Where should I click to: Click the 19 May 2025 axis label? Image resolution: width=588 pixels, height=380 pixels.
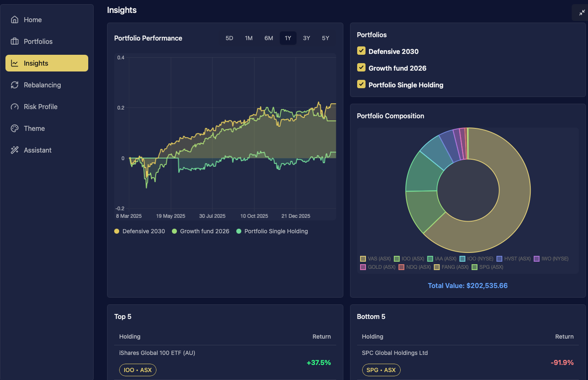coord(171,216)
